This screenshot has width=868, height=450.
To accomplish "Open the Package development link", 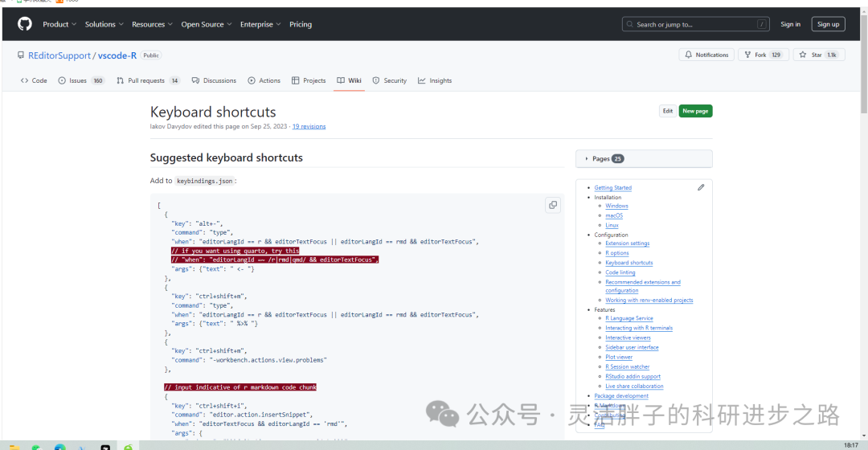I will (621, 395).
